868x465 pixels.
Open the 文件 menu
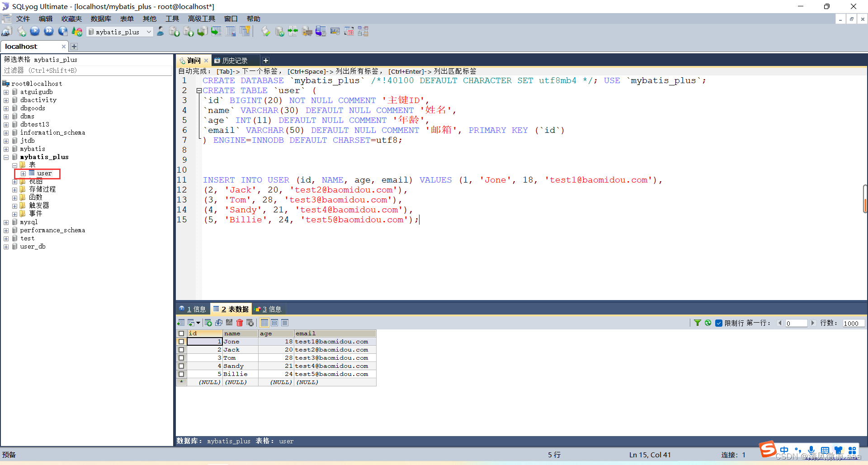pyautogui.click(x=23, y=19)
